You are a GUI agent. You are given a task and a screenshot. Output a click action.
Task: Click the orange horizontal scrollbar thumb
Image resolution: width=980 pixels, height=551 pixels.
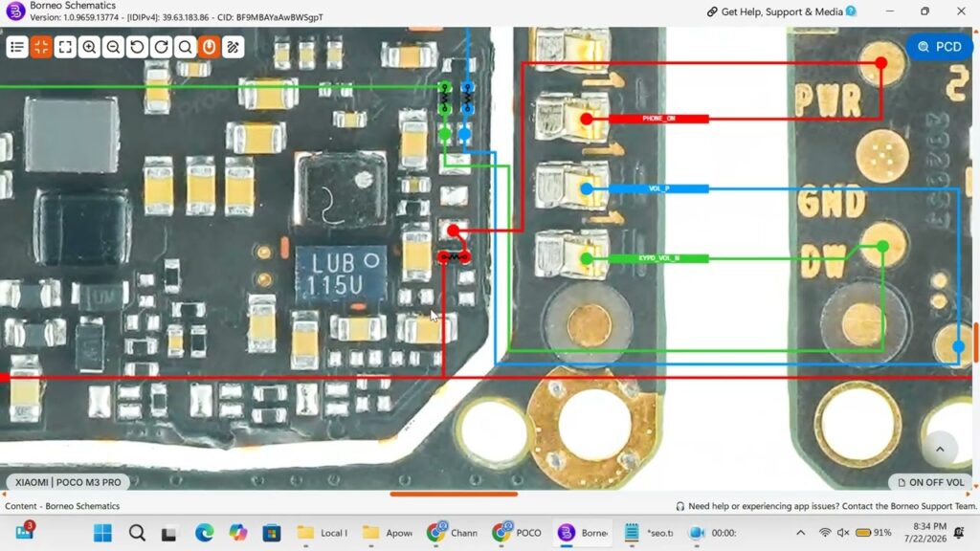[454, 495]
